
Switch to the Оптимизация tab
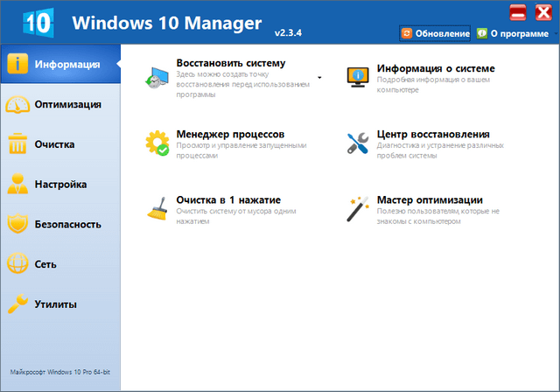coord(67,105)
